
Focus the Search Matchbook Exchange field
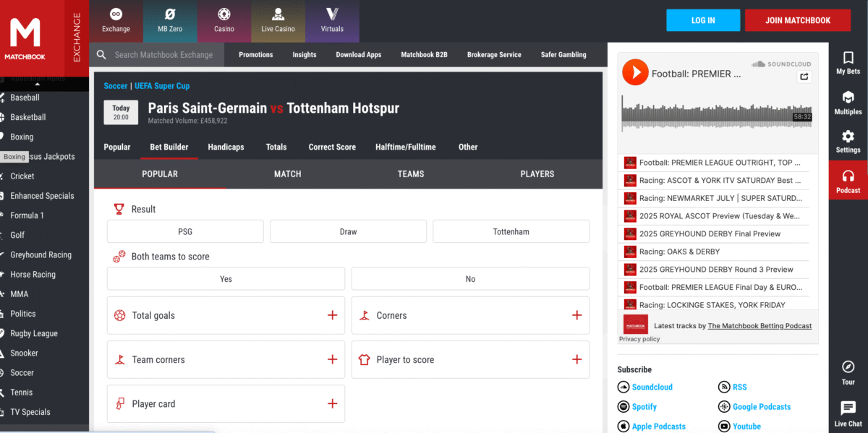163,55
